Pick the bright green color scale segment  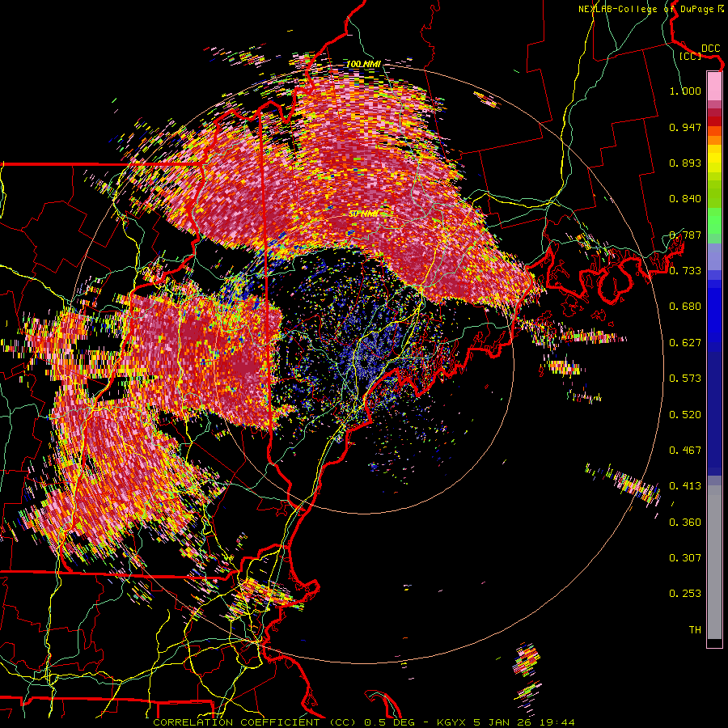[x=714, y=221]
